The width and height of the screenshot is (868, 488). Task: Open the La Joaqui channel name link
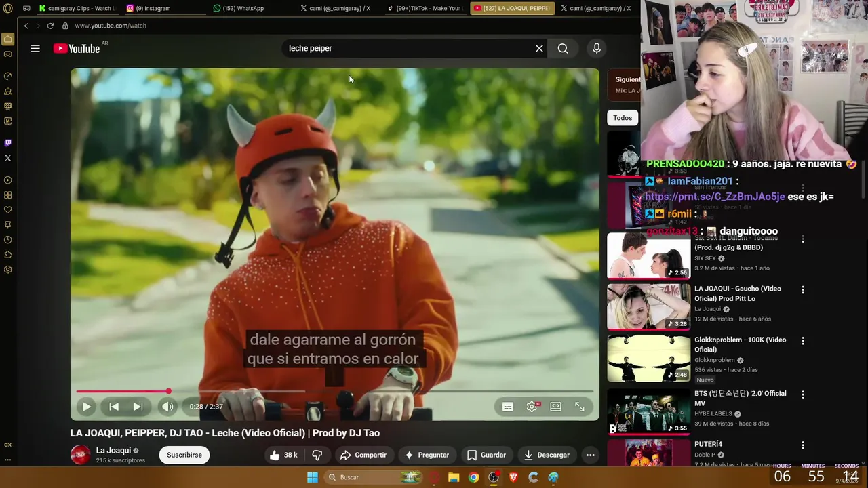(x=113, y=450)
